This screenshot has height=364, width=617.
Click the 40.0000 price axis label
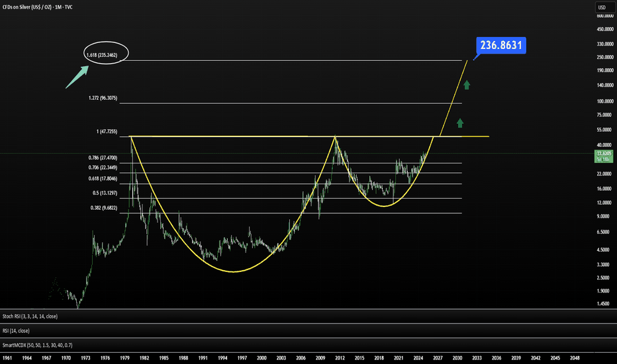[x=605, y=145]
